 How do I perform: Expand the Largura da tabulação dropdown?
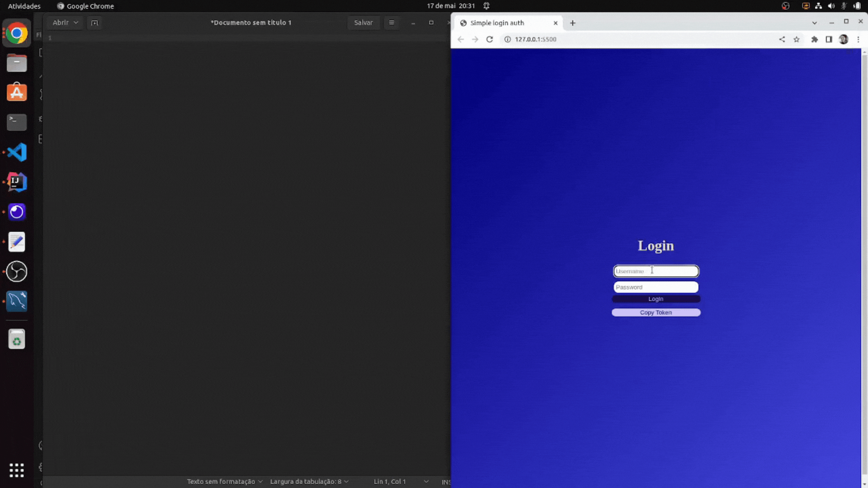(x=309, y=482)
